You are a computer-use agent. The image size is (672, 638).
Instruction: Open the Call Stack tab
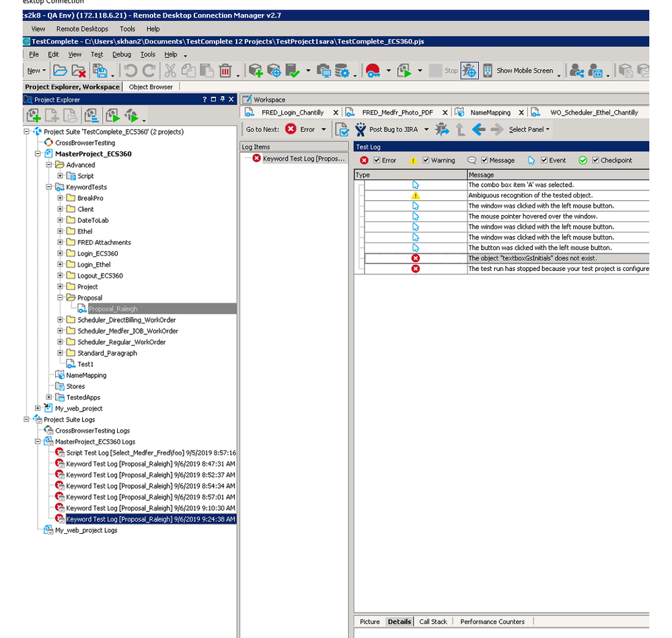433,622
